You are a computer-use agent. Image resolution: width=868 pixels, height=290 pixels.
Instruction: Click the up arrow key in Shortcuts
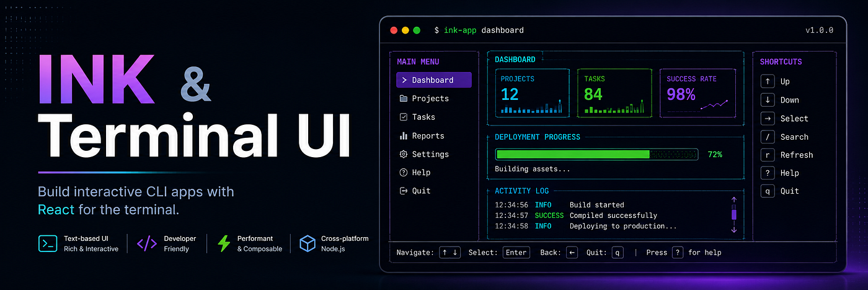pos(768,81)
